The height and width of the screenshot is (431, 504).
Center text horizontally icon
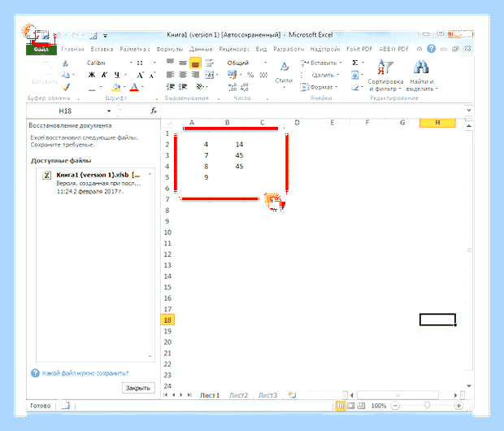click(x=183, y=75)
